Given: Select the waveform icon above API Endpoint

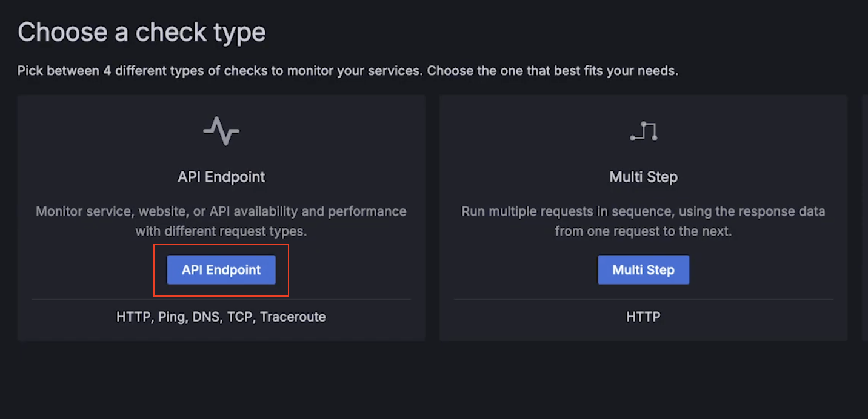Looking at the screenshot, I should (x=221, y=130).
